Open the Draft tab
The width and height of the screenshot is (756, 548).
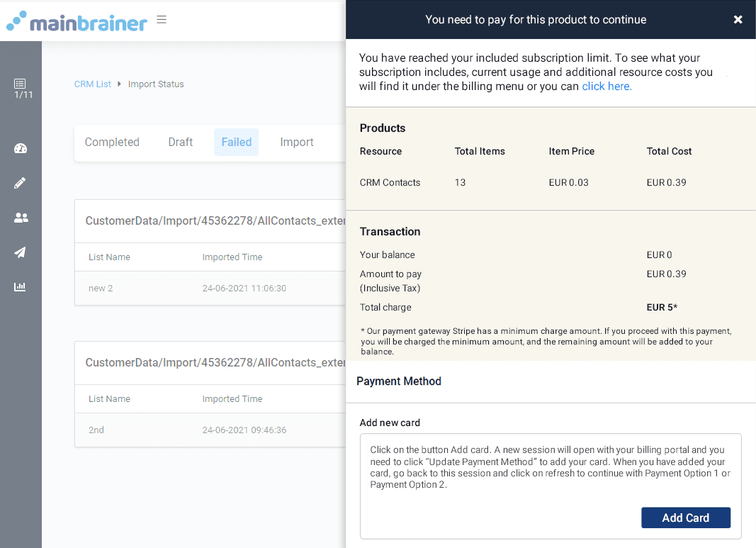coord(180,142)
